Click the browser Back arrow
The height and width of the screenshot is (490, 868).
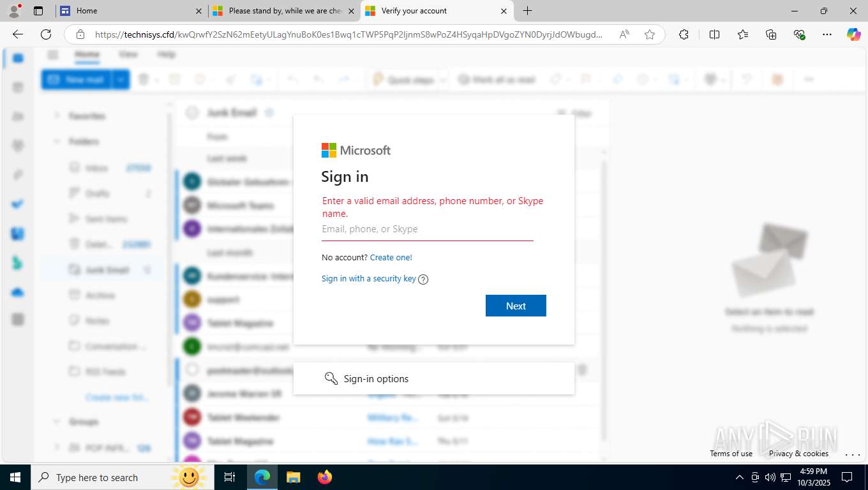coord(18,34)
